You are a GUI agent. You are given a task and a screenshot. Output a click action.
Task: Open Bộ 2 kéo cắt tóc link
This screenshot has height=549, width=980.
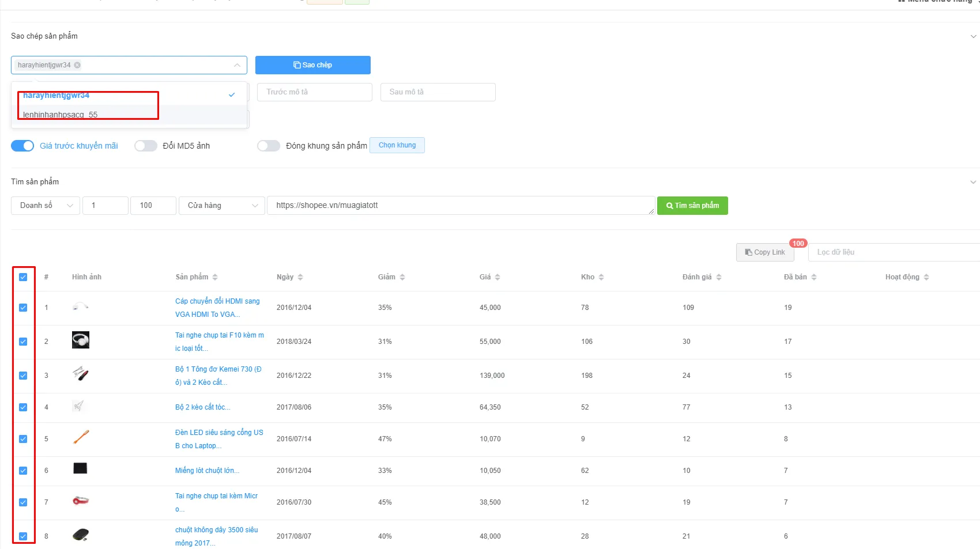[203, 407]
